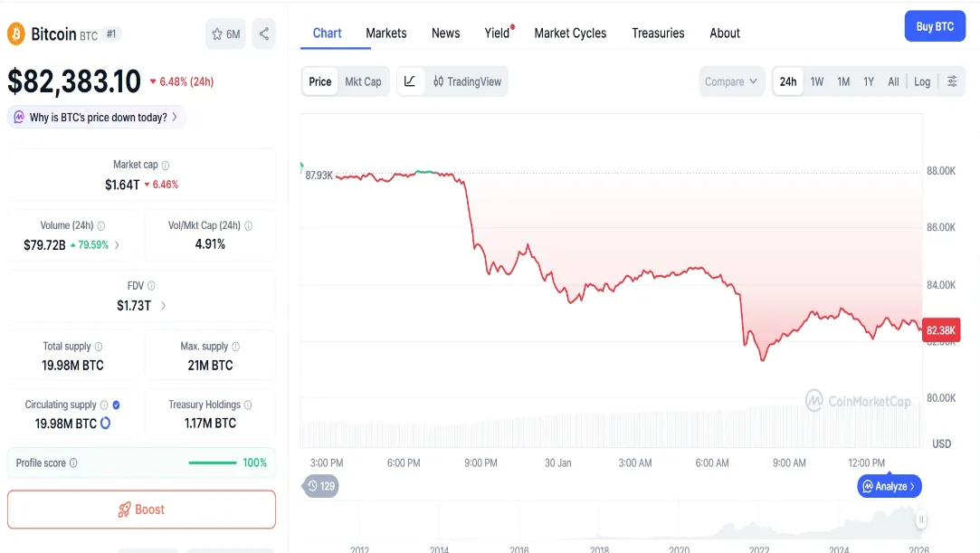
Task: Click the Buy BTC button
Action: [x=935, y=25]
